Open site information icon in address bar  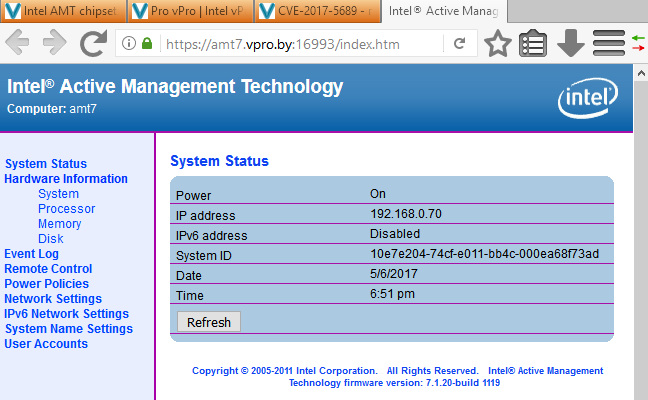[129, 43]
